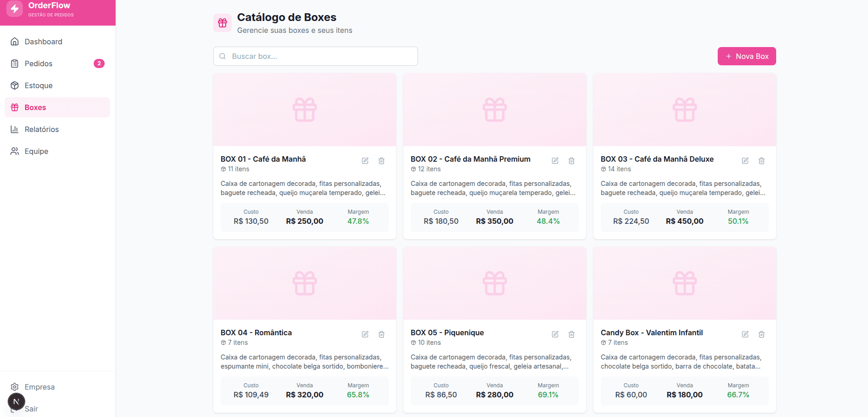The image size is (868, 417).
Task: Edit the Candy Box - Valentim Infantil
Action: (745, 334)
